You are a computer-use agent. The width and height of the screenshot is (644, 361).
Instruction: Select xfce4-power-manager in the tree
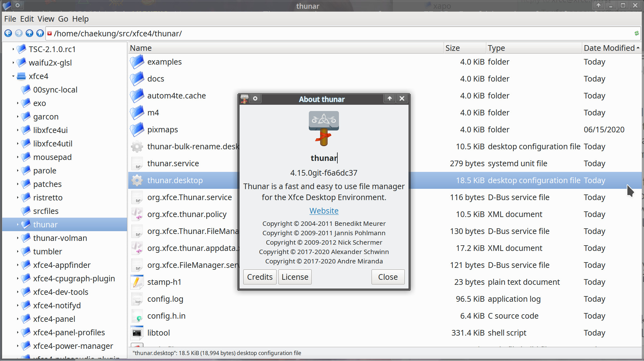tap(73, 346)
